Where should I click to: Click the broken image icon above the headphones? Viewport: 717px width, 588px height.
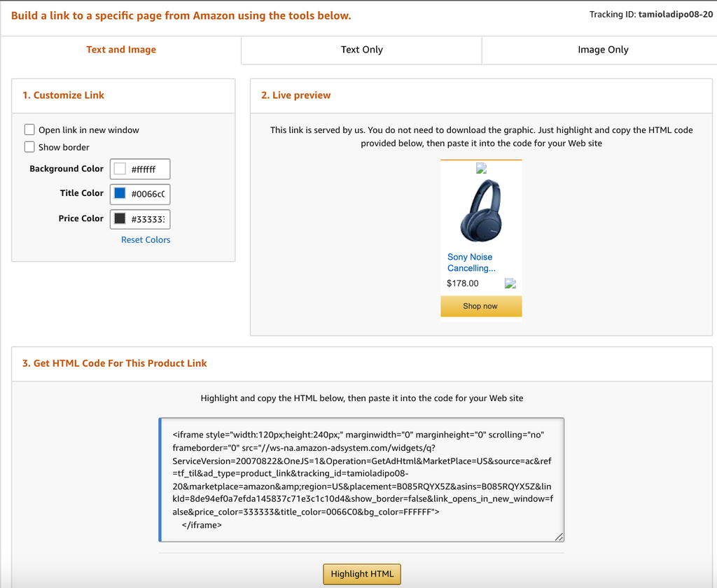tap(481, 169)
